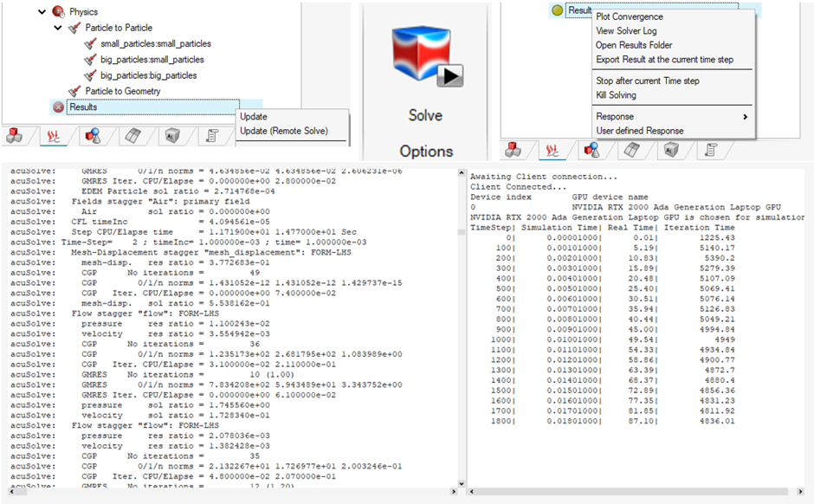
Task: Click EDEM log horizontal scrollbar right arrow
Action: 800,491
